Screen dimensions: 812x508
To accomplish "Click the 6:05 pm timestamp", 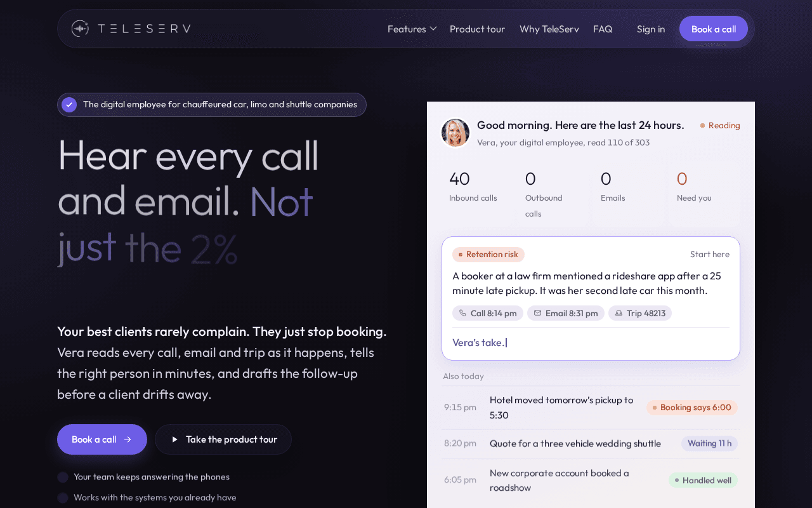I will (x=460, y=480).
